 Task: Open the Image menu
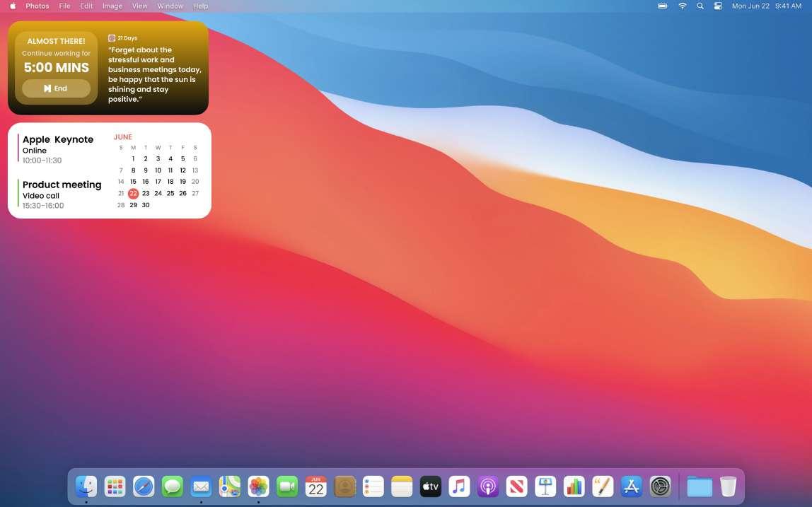[x=112, y=6]
